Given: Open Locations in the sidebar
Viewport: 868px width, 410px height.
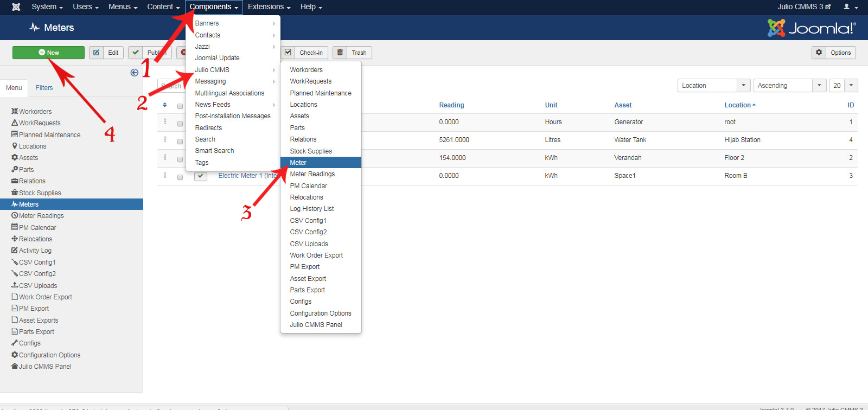Looking at the screenshot, I should (29, 146).
